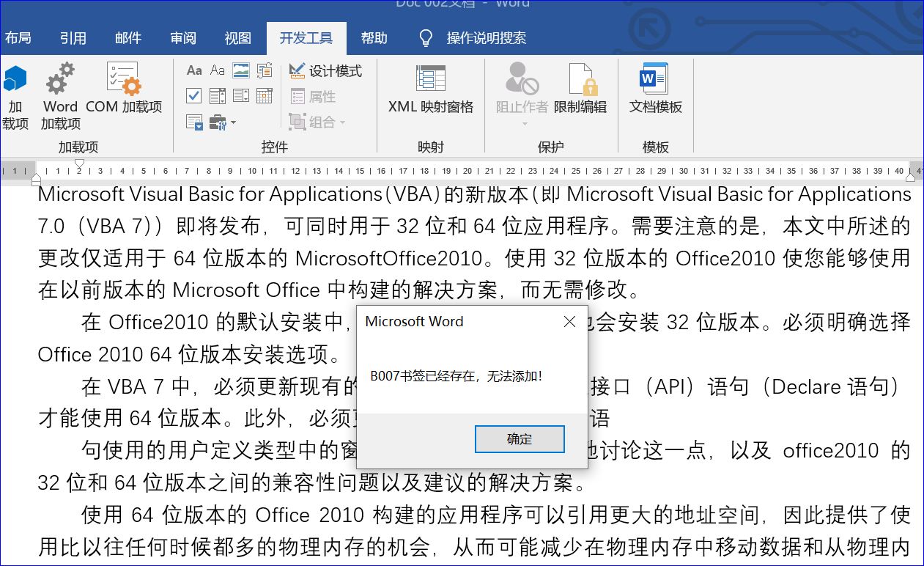
Task: Click the 操作说明搜索 search box
Action: (487, 38)
